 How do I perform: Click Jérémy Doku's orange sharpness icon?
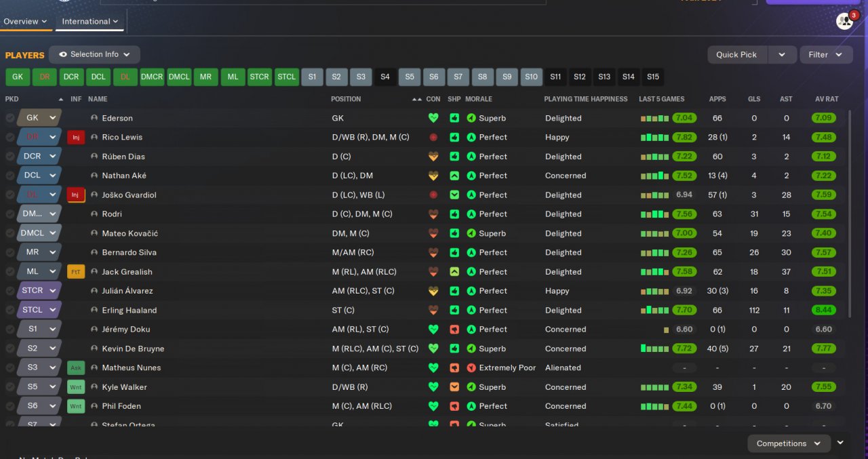click(454, 330)
